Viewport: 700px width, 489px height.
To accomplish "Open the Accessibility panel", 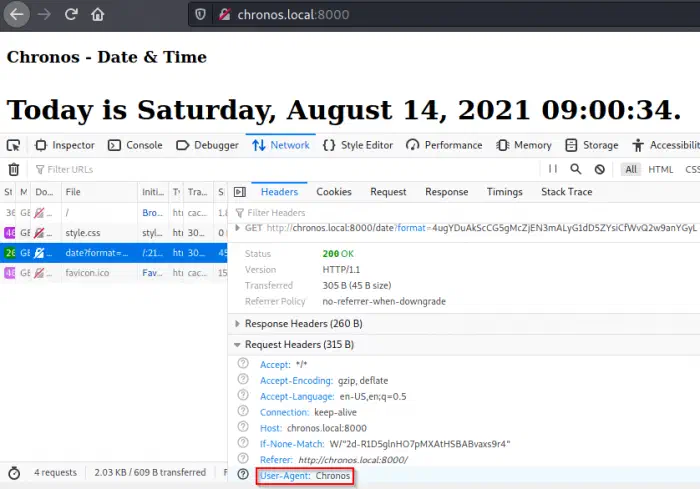I will pyautogui.click(x=666, y=145).
